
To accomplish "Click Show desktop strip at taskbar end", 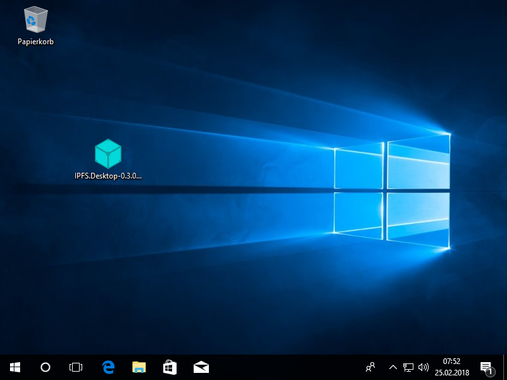I will coord(505,367).
